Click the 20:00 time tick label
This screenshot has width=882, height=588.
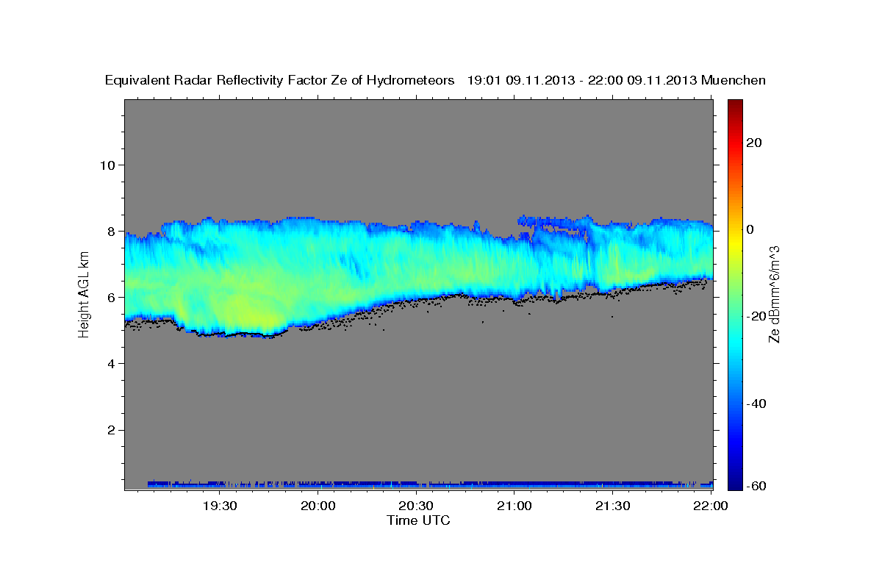click(x=318, y=506)
